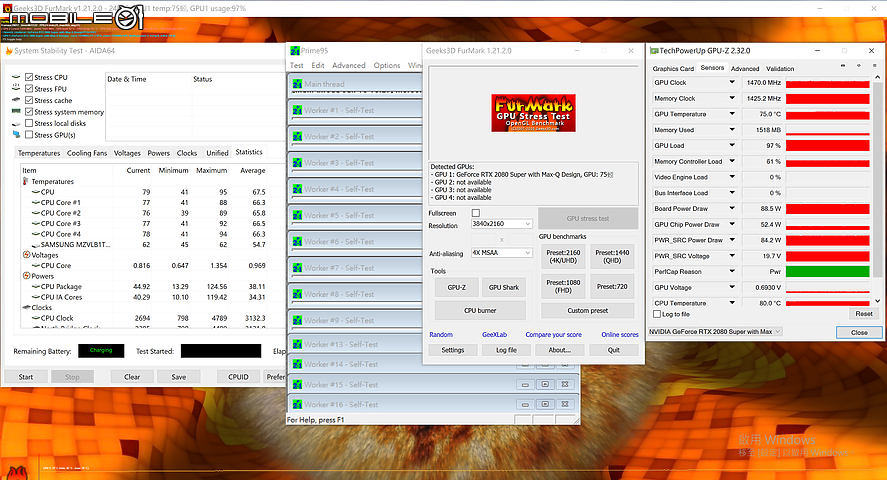Open Board Power Draw dropdown arrow

tap(732, 209)
